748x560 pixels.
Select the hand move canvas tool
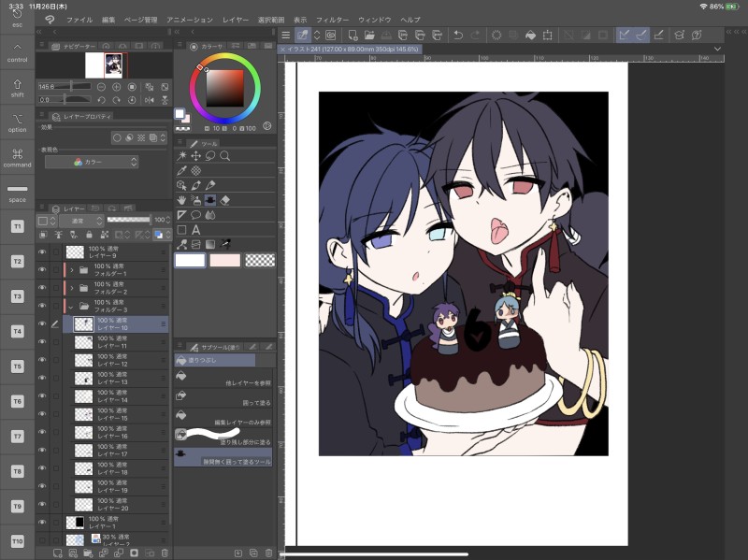(x=181, y=200)
